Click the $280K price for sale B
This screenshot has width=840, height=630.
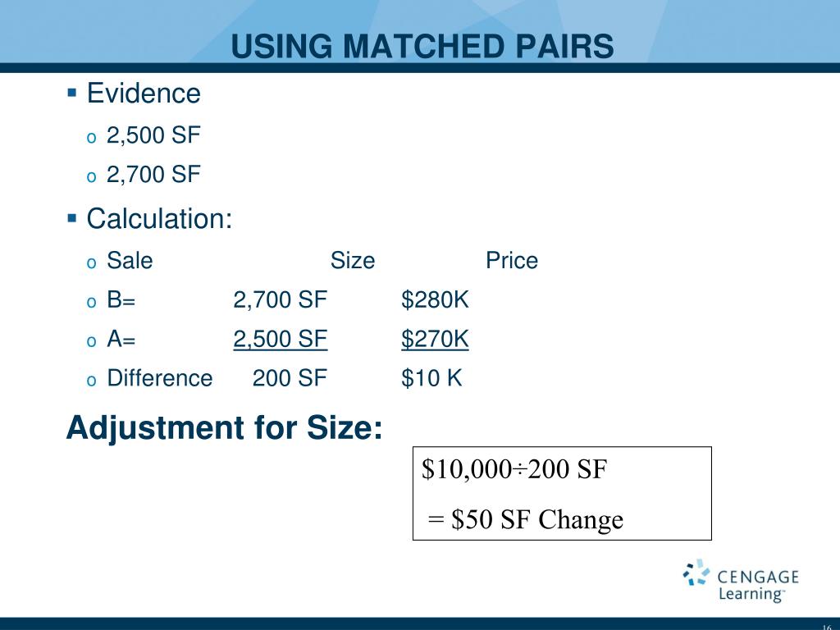(x=435, y=299)
